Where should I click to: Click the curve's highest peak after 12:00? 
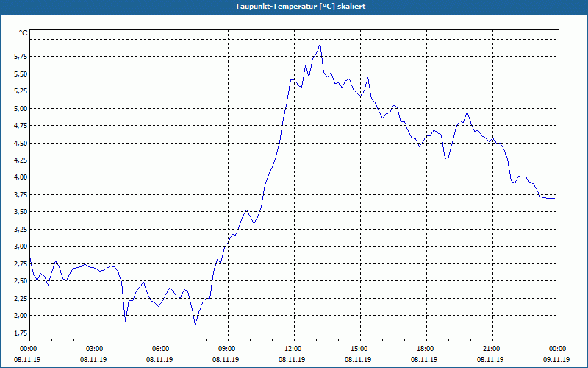tap(320, 44)
